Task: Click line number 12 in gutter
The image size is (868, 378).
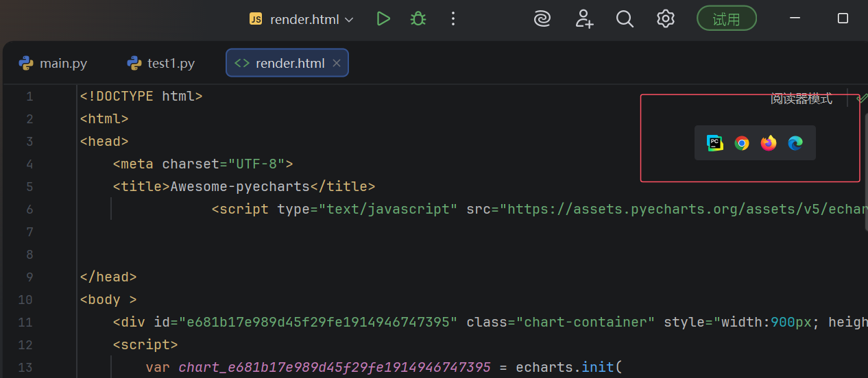Action: 25,344
